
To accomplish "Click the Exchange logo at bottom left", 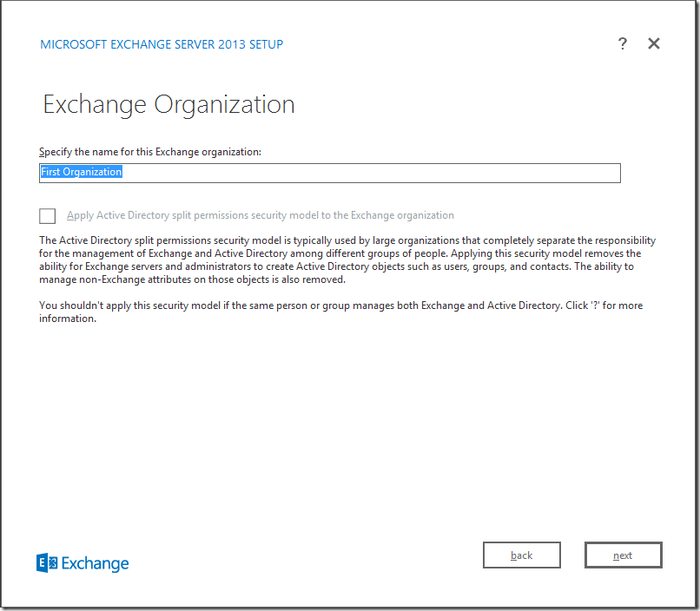I will tap(83, 563).
